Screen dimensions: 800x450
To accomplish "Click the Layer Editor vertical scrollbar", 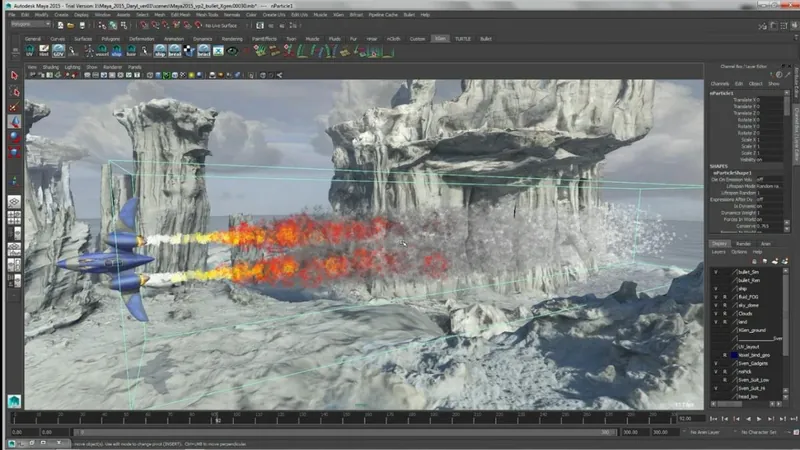I will pos(786,334).
